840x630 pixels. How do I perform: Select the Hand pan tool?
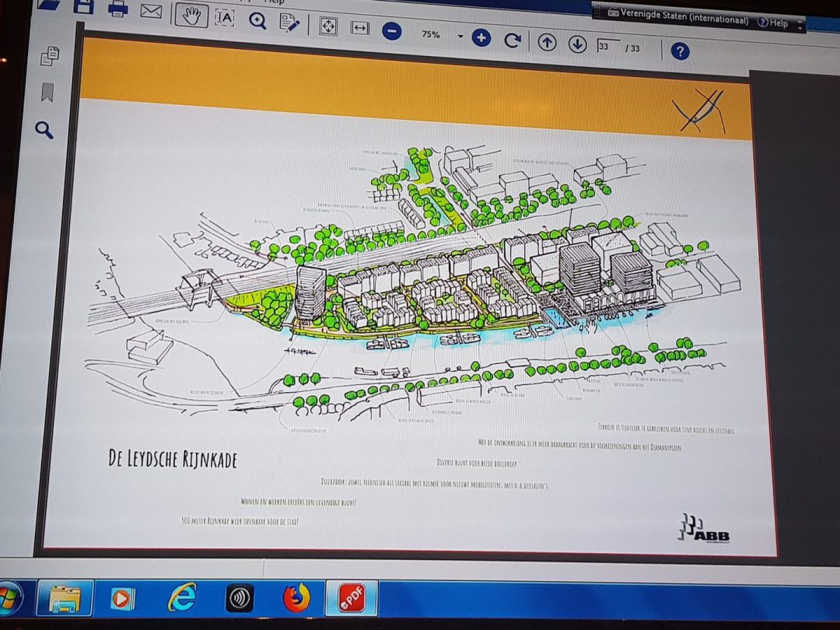191,15
